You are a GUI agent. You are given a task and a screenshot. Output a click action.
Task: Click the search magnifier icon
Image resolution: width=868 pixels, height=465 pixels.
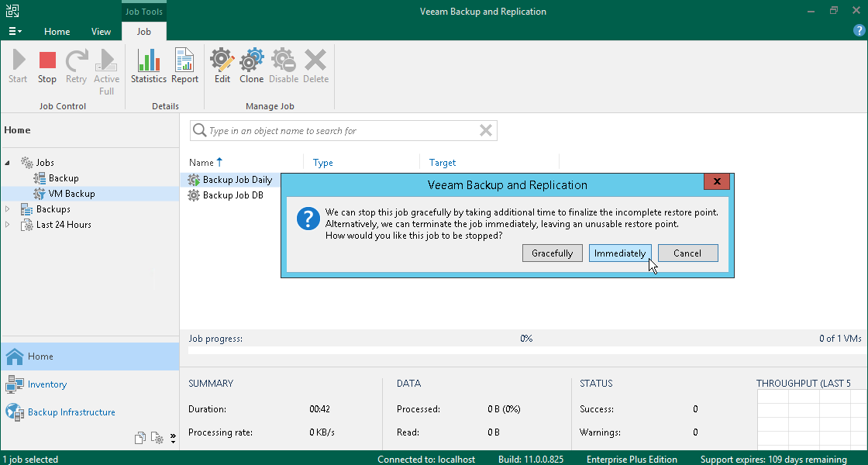[199, 131]
